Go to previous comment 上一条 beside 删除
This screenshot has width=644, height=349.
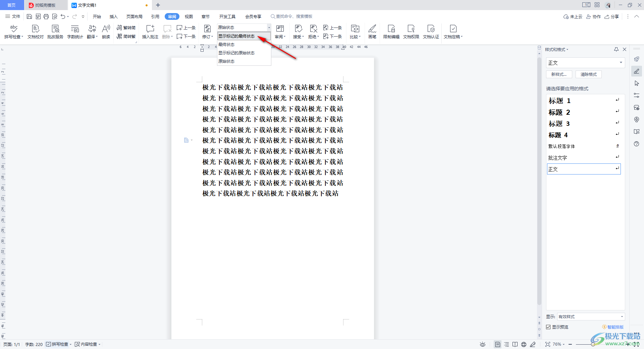186,28
